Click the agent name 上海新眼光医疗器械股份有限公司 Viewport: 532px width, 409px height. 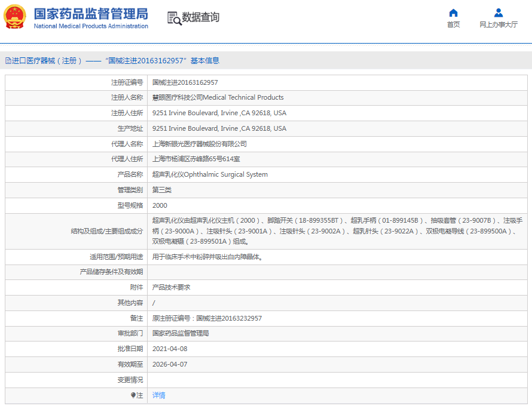tap(199, 144)
